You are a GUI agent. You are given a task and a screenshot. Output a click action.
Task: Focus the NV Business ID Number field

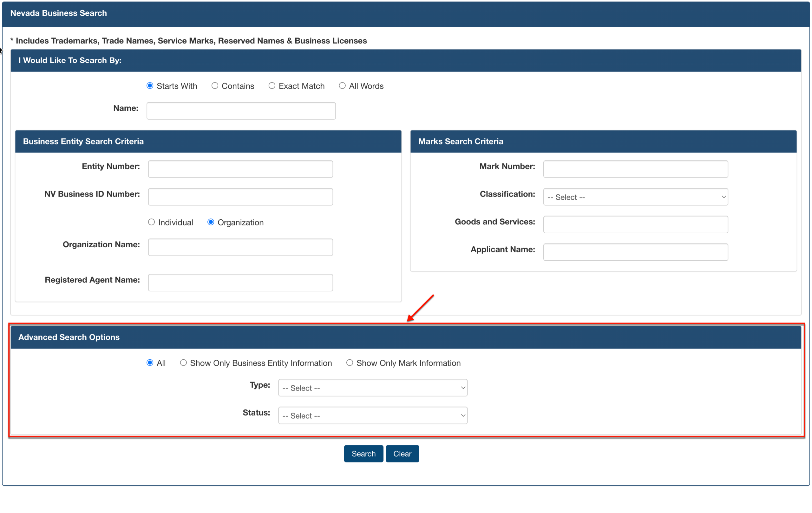[240, 197]
